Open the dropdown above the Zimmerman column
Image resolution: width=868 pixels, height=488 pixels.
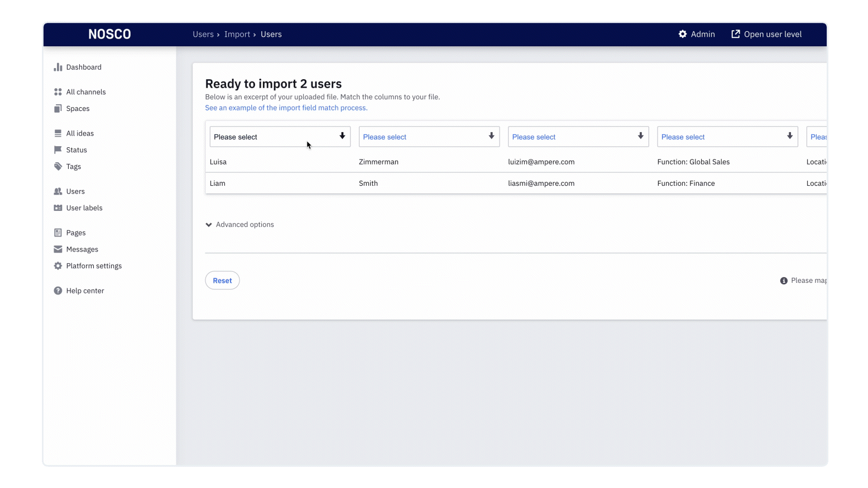[x=429, y=137]
